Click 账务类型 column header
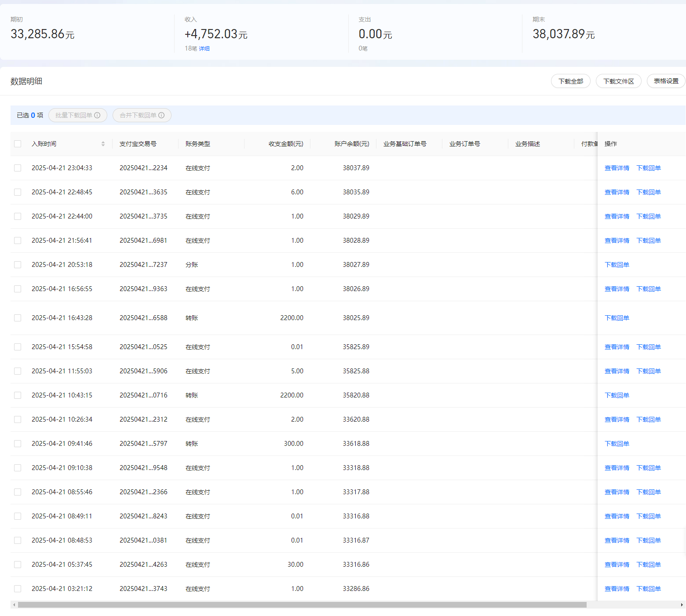Screen dimensions: 686x616 [198, 144]
